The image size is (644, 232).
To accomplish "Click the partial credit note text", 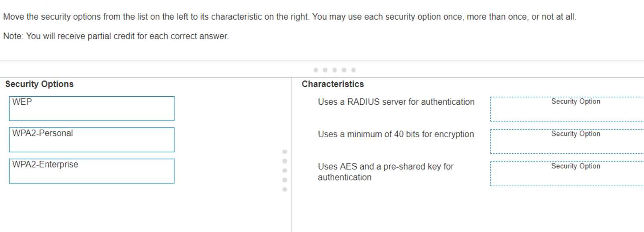I will [116, 36].
